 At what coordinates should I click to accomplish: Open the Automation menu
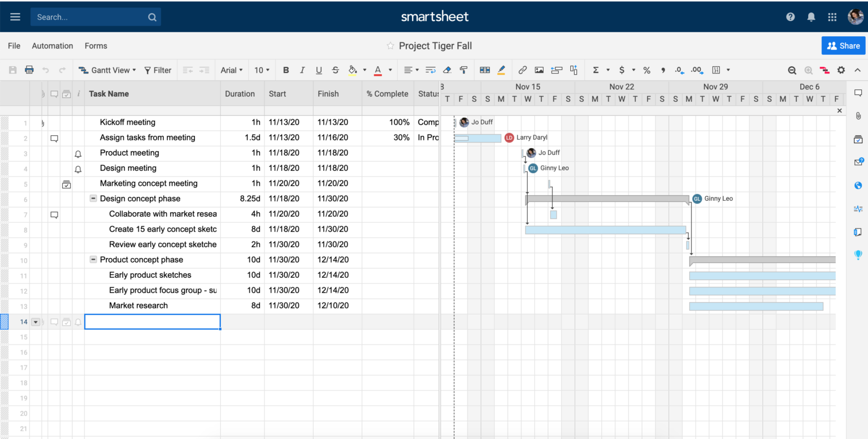coord(52,46)
